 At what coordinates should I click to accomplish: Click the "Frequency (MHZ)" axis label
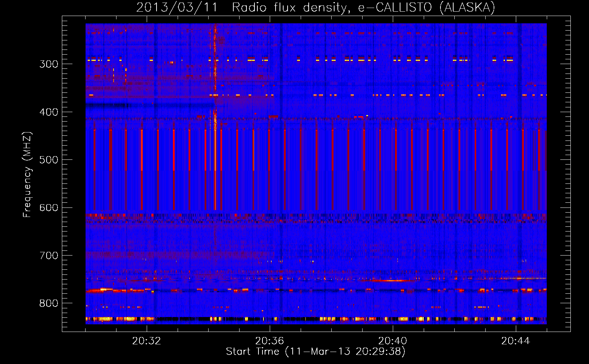click(27, 174)
